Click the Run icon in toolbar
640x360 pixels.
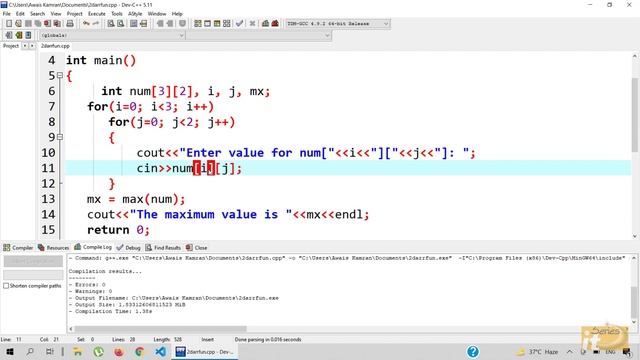(207, 24)
